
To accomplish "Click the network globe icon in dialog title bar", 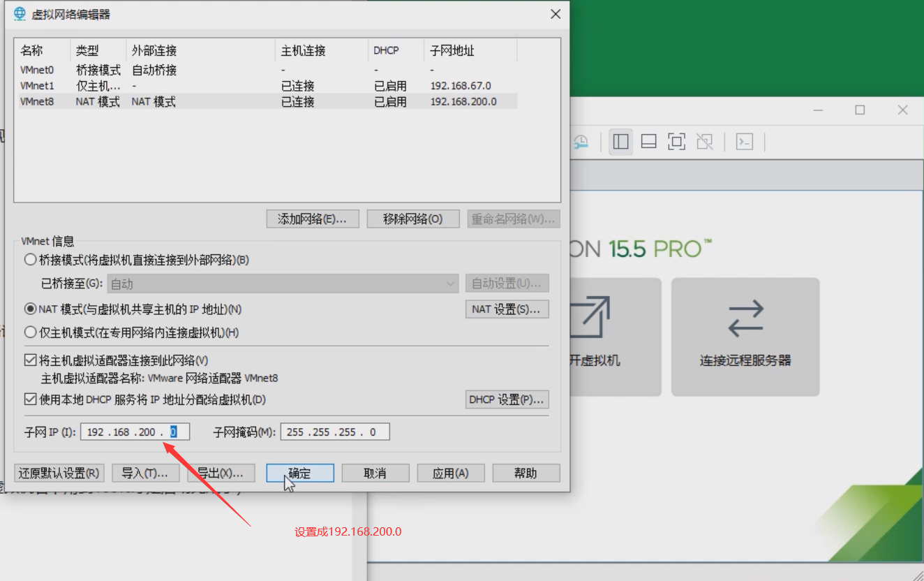I will click(x=18, y=13).
